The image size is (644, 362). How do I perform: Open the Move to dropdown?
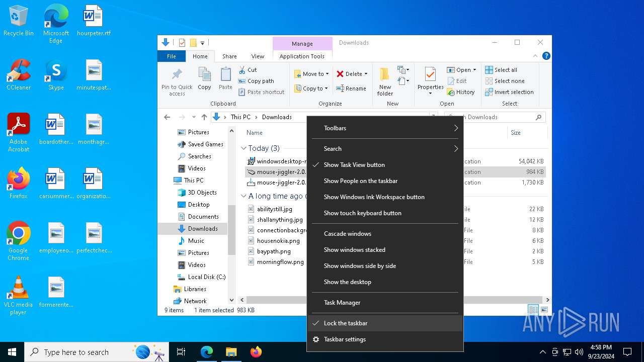[311, 74]
